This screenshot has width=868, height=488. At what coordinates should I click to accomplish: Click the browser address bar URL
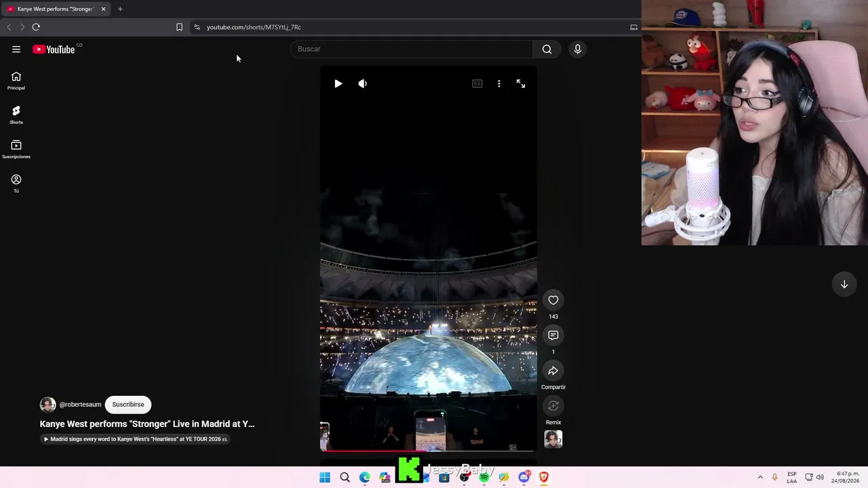[x=254, y=27]
